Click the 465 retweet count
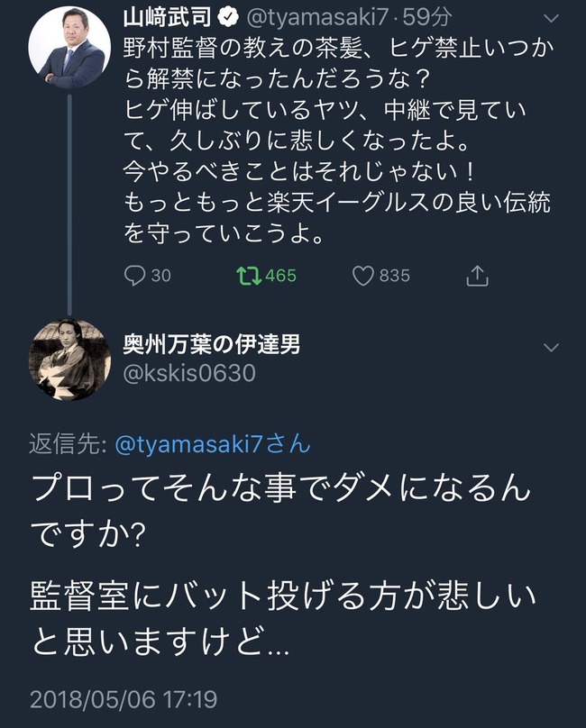 [x=281, y=276]
